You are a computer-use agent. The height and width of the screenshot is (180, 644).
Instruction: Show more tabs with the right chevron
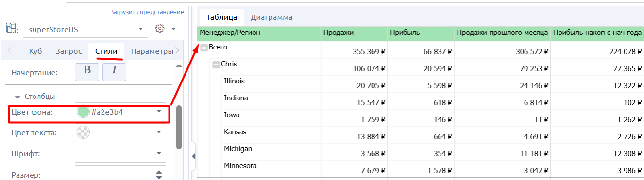[x=177, y=51]
